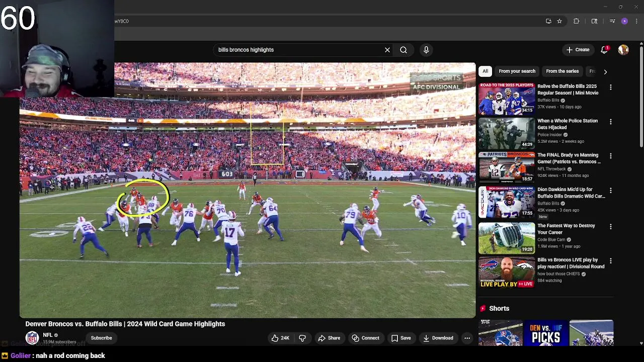Viewport: 644px width, 362px height.
Task: Show more filter chips with right arrow
Action: coord(605,71)
